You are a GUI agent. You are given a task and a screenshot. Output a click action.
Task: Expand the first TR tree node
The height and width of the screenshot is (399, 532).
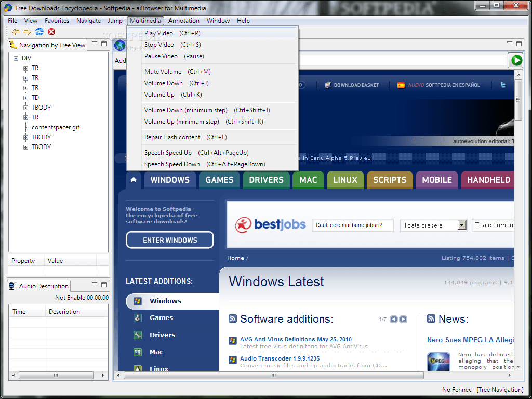coord(25,68)
